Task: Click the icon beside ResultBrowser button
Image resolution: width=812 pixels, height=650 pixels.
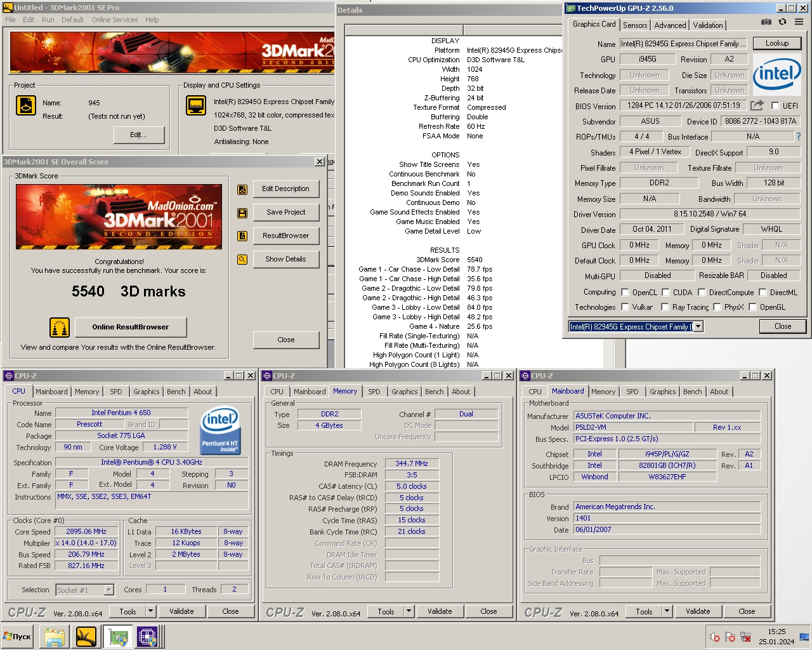Action: (x=242, y=236)
